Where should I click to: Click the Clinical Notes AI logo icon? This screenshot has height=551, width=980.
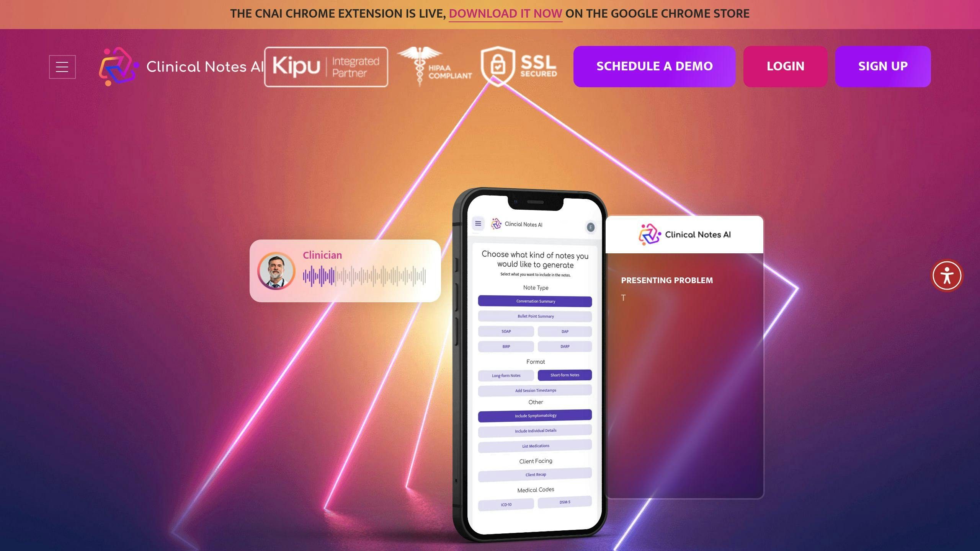pos(118,66)
